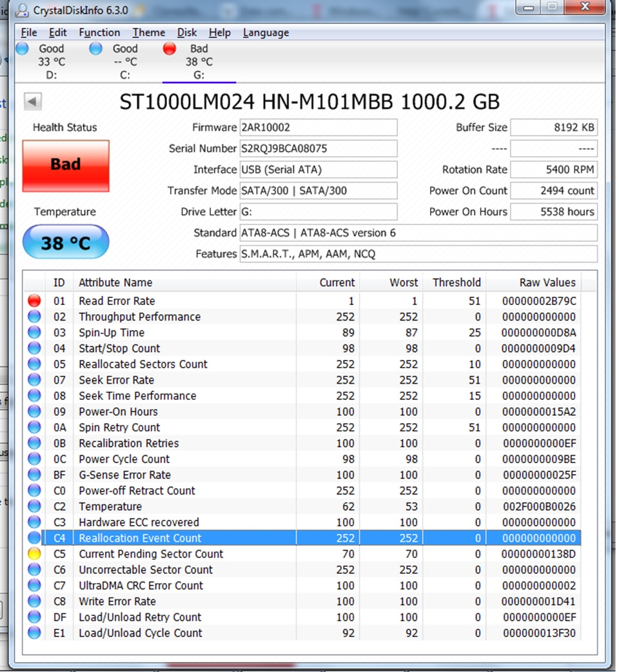
Task: Open the Theme menu
Action: click(x=148, y=32)
